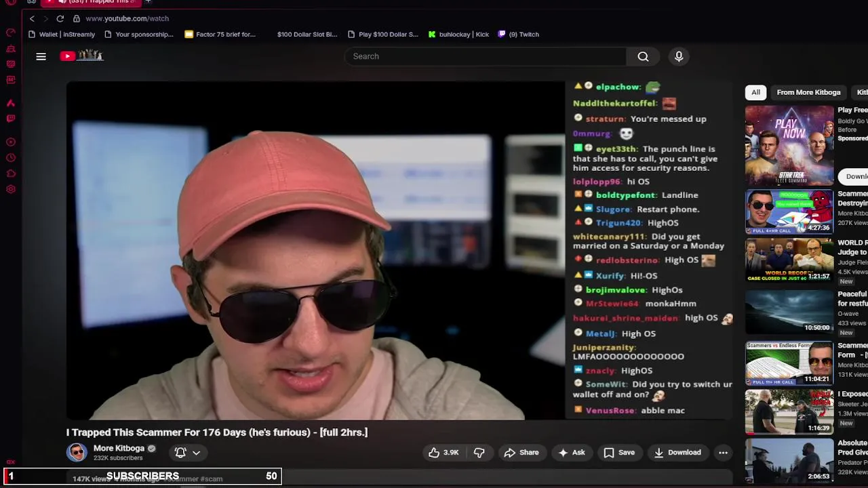This screenshot has height=488, width=868.
Task: Open the Player sidebar icon
Action: pyautogui.click(x=11, y=142)
